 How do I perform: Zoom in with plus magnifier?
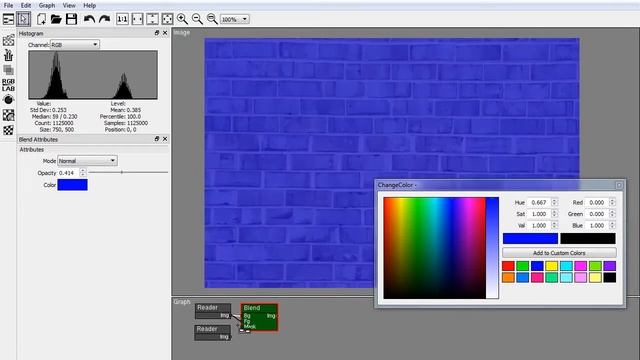point(182,19)
